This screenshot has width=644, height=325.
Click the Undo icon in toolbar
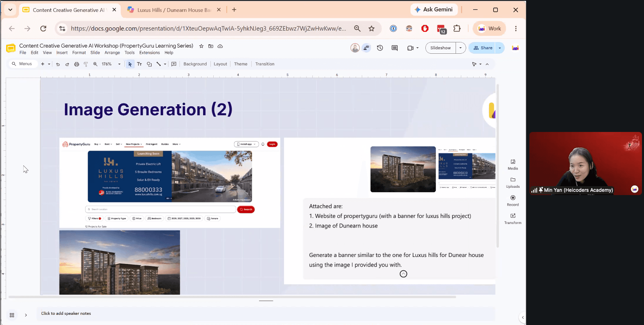(58, 64)
